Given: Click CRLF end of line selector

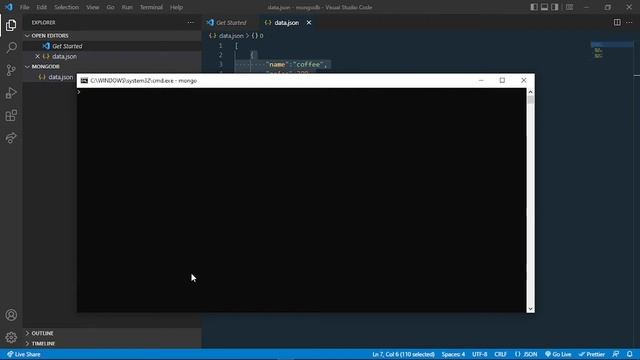Looking at the screenshot, I should [x=500, y=354].
